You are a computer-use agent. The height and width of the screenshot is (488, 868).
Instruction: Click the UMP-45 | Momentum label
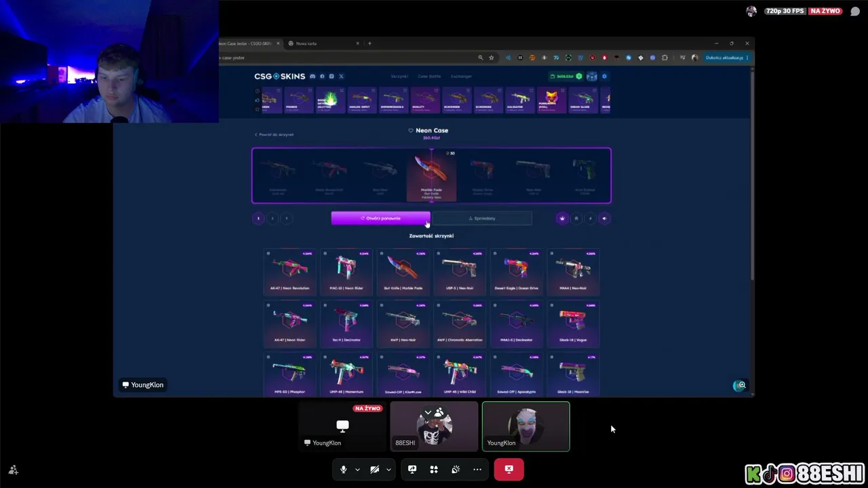pos(347,392)
